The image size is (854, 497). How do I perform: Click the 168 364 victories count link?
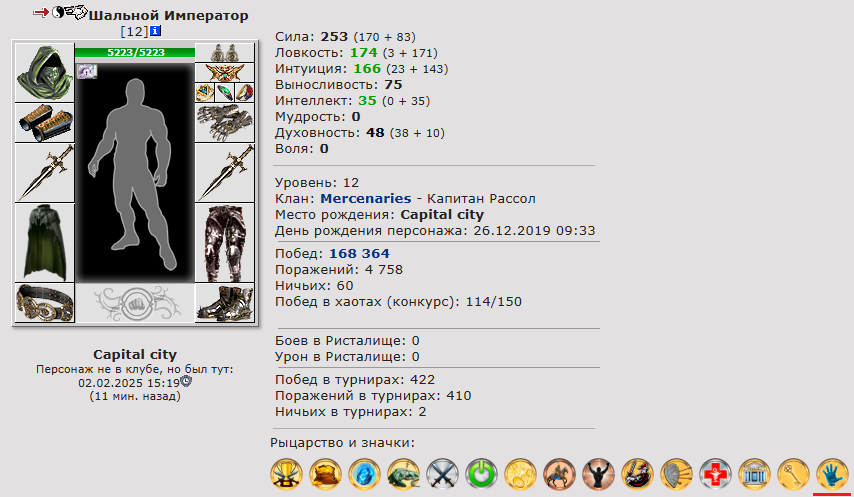[359, 254]
